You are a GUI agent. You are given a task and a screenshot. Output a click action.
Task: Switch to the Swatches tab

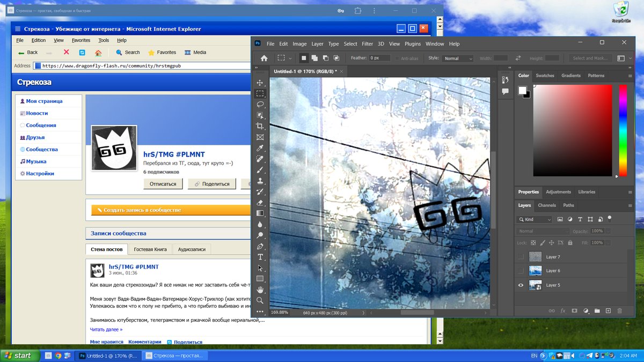545,76
